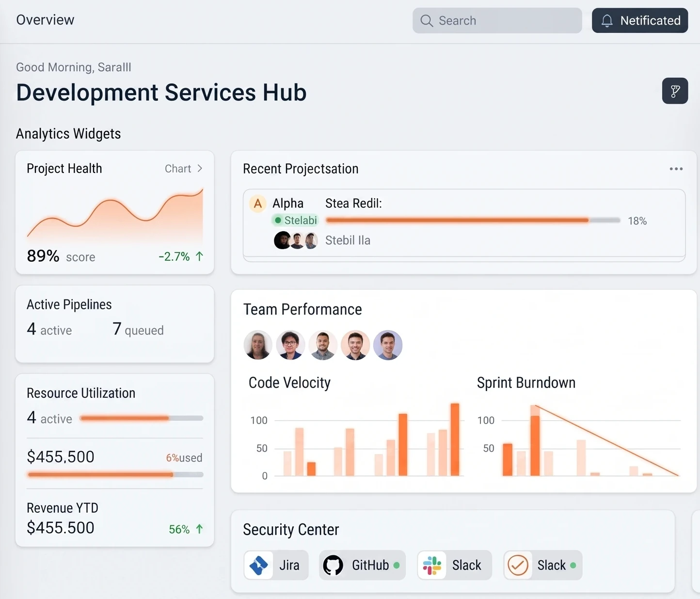Click the 'Development Services Hub' title
The height and width of the screenshot is (599, 700).
pos(161,93)
